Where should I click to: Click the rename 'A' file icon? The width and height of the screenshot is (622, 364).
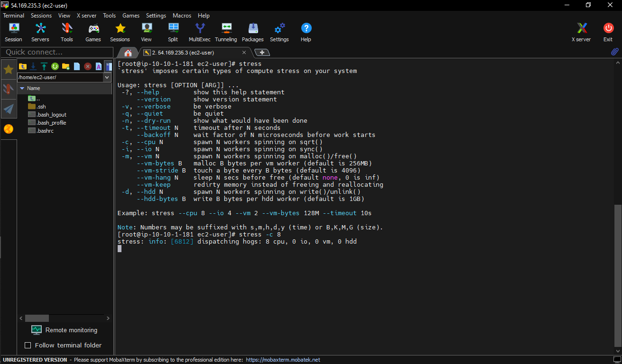click(99, 66)
